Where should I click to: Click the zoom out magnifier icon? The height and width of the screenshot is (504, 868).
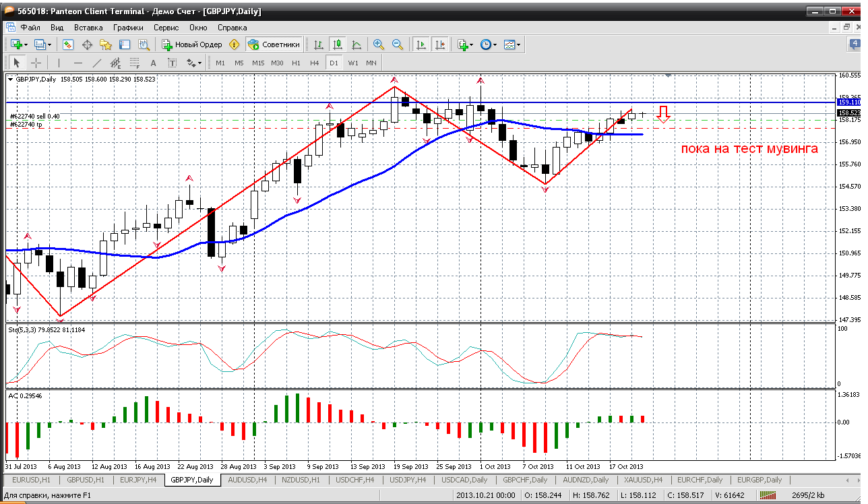pos(398,44)
